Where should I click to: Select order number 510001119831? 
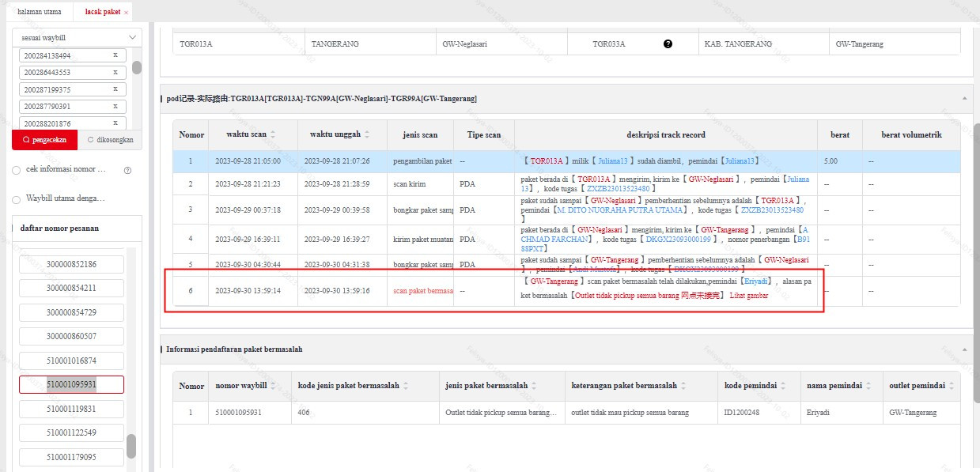[x=71, y=409]
